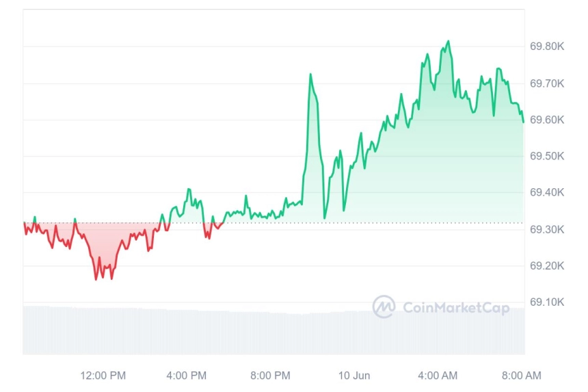Screen dimensions: 588x392
Task: Click the CoinMarketCap watermark text
Action: 456,308
